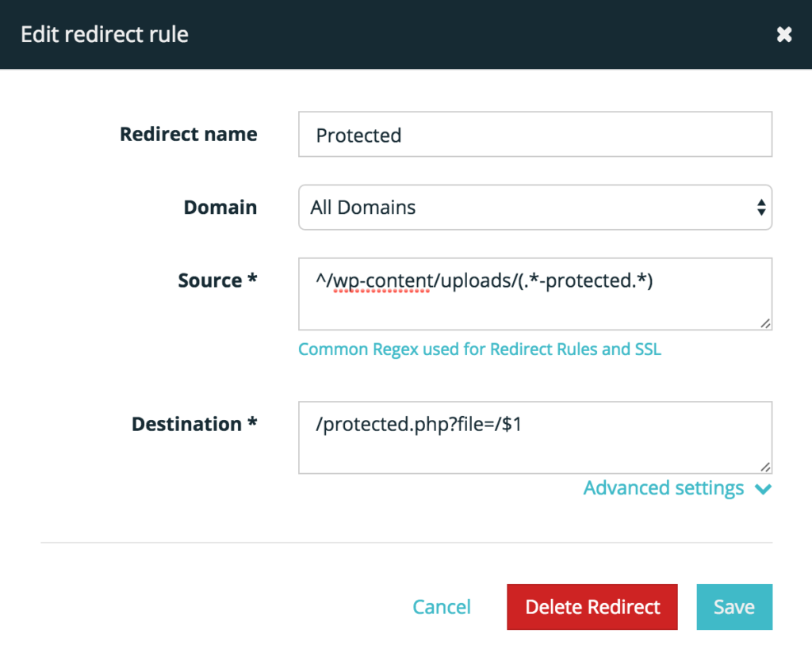Click the Destination textarea resize handle

766,468
